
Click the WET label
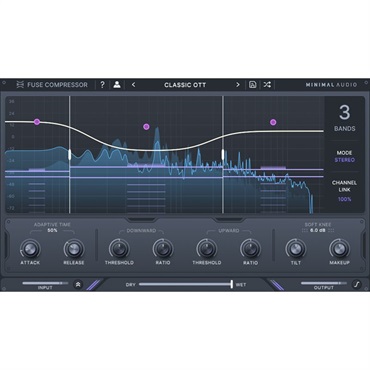pos(241,285)
